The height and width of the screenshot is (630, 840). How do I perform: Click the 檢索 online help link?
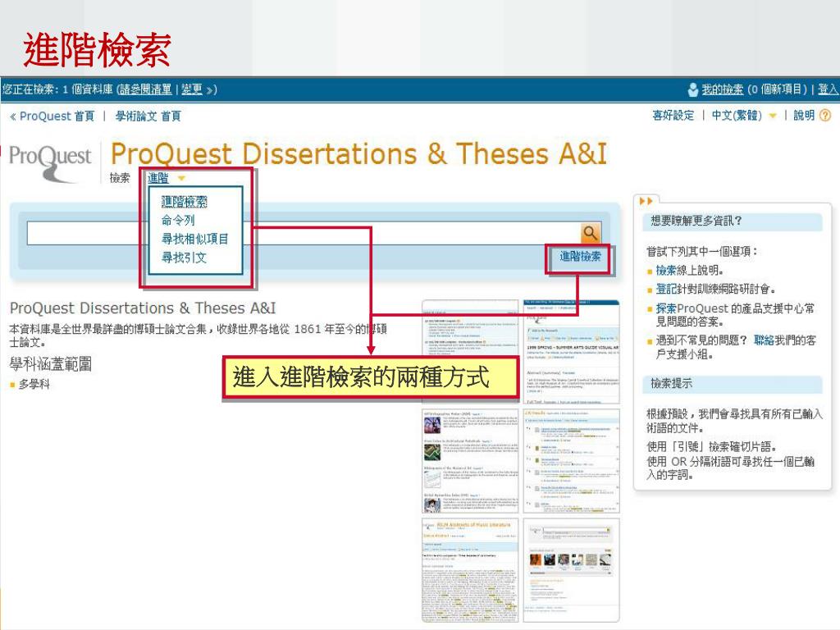[x=666, y=270]
